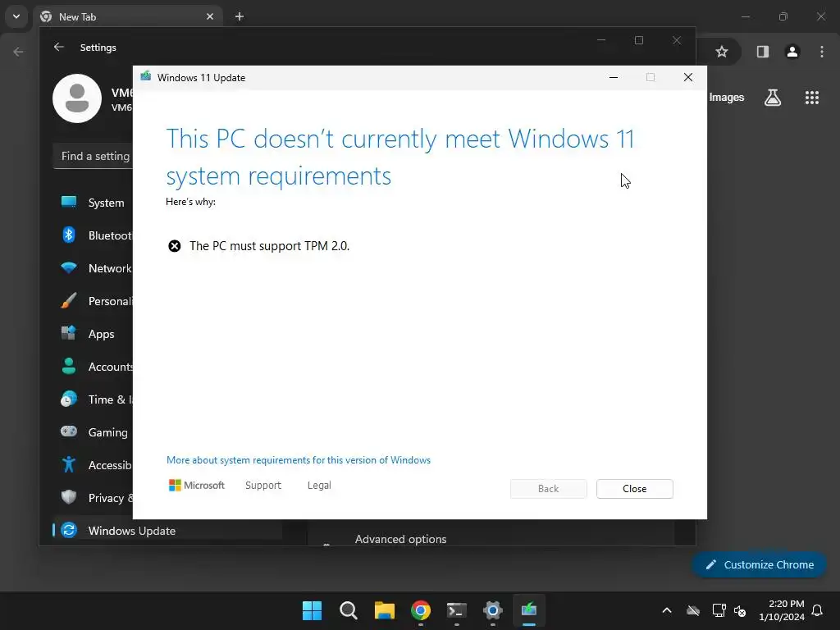Image resolution: width=840 pixels, height=630 pixels.
Task: Open the clock showing 2:20 PM
Action: click(x=782, y=610)
